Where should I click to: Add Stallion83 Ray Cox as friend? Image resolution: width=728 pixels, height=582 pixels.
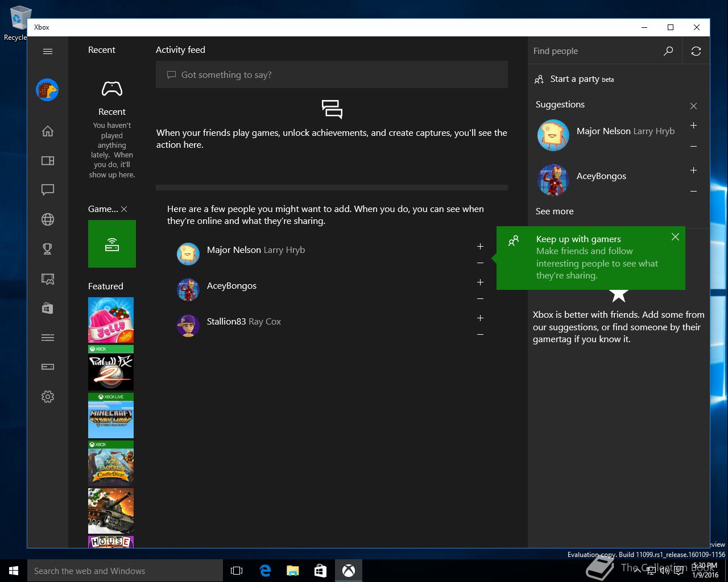coord(480,318)
